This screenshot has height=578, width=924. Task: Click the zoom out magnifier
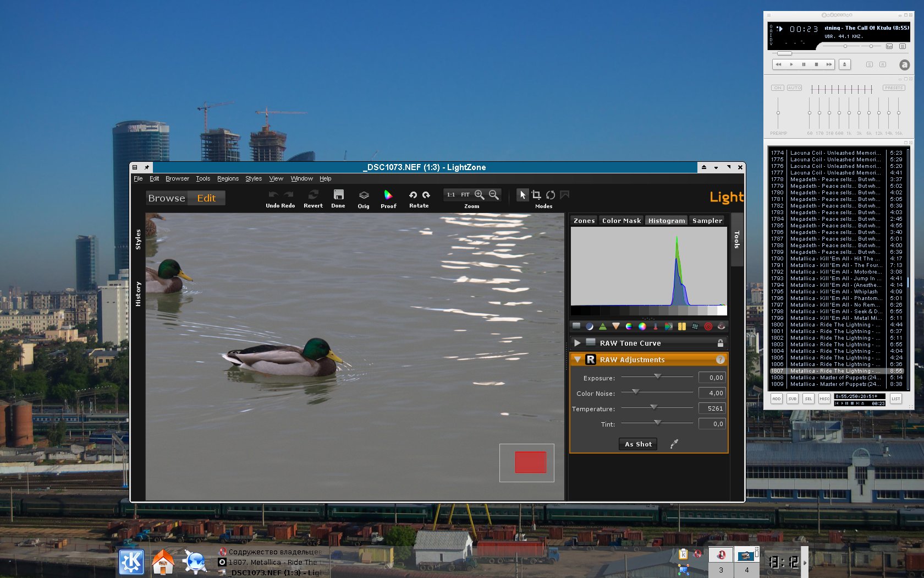[x=494, y=195]
